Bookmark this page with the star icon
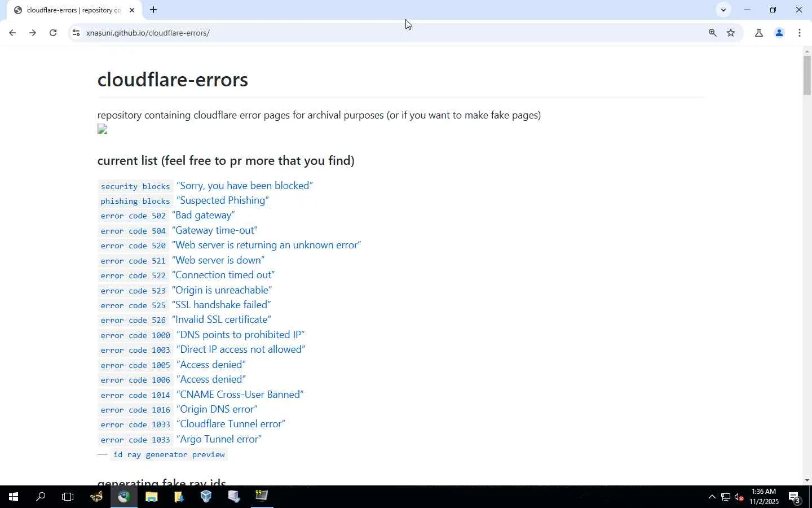812x508 pixels. 731,33
